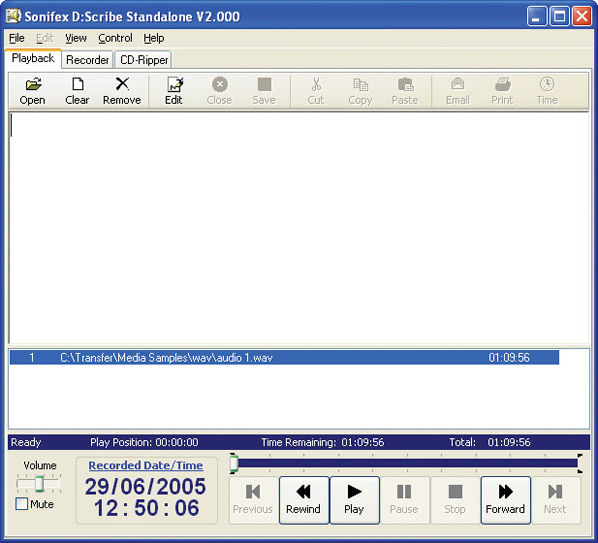Click the play position slider thumb

(234, 464)
